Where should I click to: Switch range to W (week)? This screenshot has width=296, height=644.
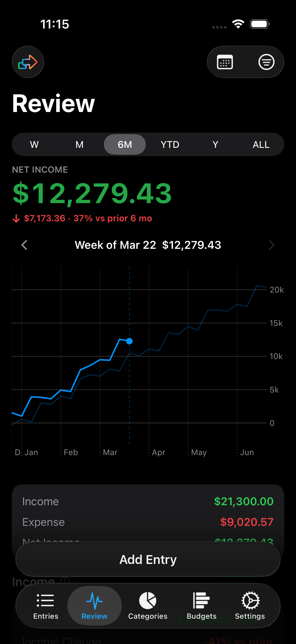(34, 144)
